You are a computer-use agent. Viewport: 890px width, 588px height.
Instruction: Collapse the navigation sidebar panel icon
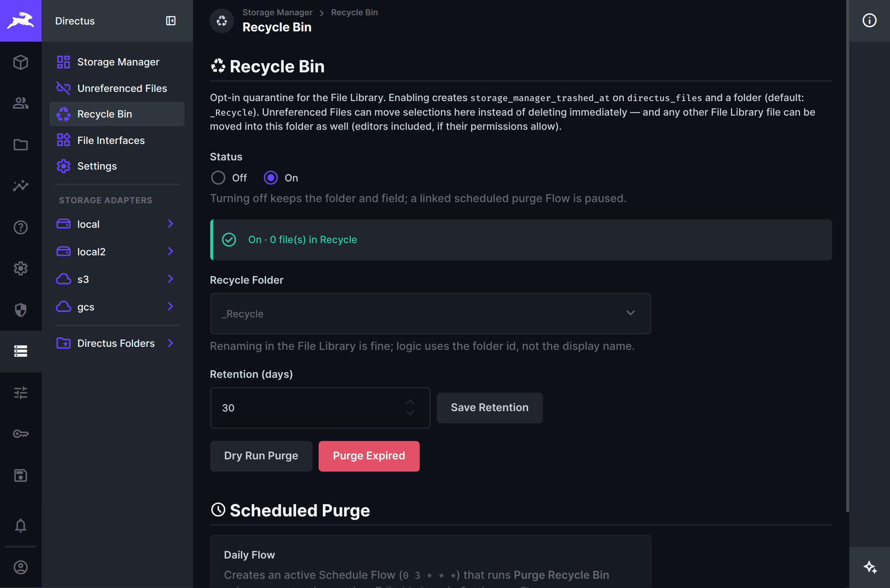pos(170,21)
